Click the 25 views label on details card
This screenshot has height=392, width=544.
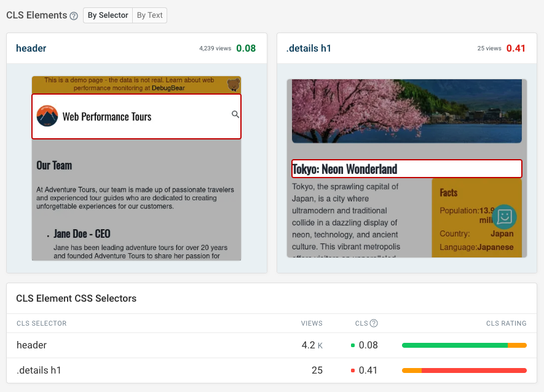click(489, 49)
